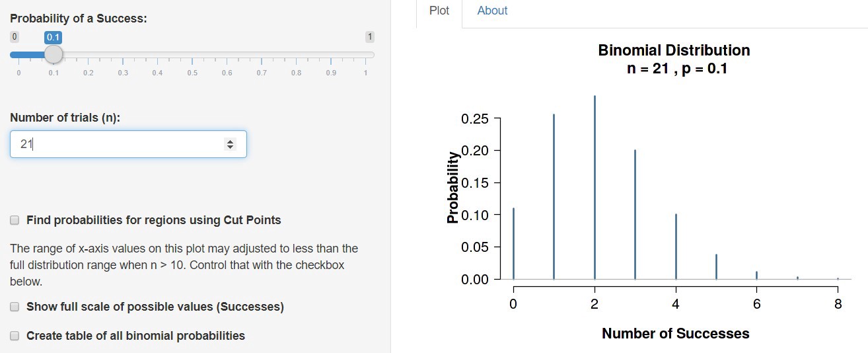Click the Binomial Distribution plot title
Image resolution: width=868 pixels, height=353 pixels.
point(674,51)
